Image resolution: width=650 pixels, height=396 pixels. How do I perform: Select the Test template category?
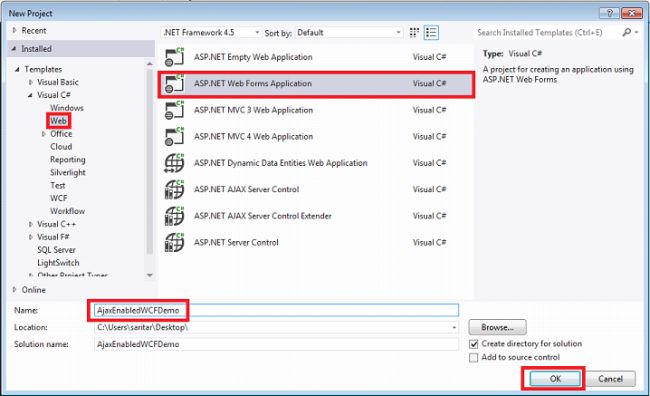pyautogui.click(x=58, y=185)
